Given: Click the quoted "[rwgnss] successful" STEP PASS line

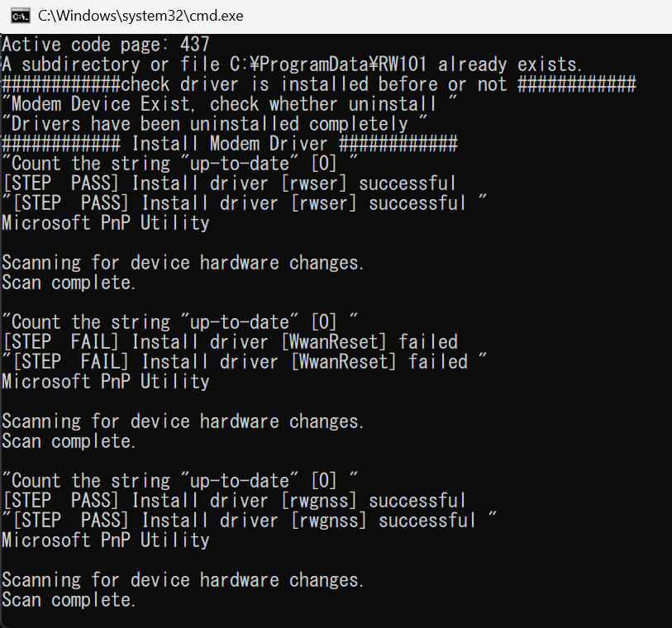Looking at the screenshot, I should point(249,520).
